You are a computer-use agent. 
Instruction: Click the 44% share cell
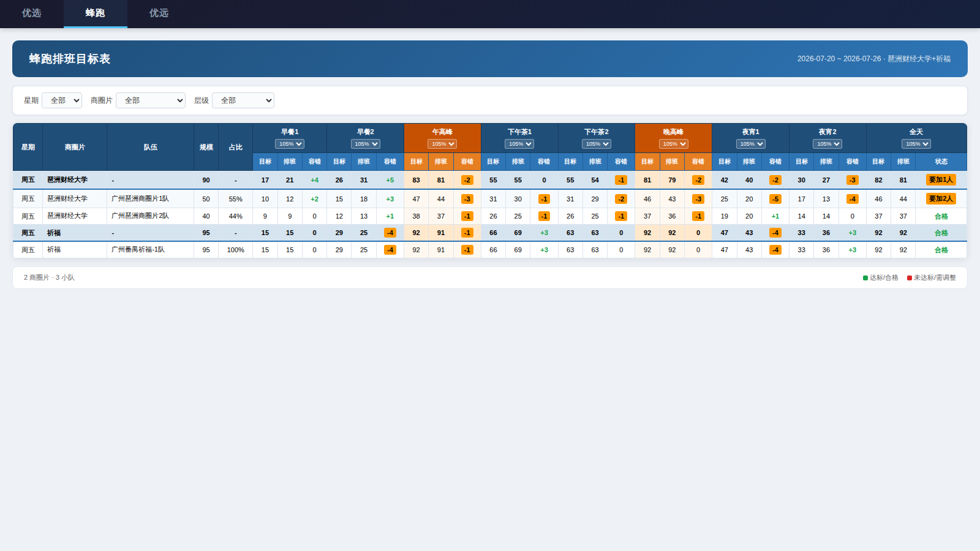[x=236, y=216]
